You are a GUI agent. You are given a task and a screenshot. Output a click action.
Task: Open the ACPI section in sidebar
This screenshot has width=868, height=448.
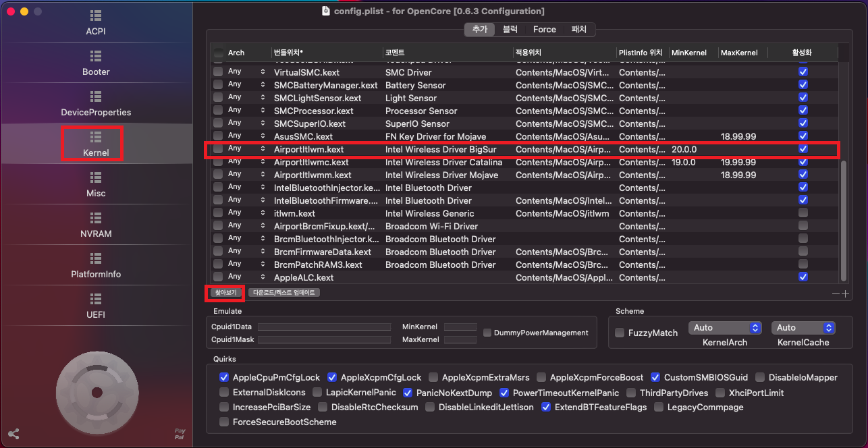click(x=96, y=22)
